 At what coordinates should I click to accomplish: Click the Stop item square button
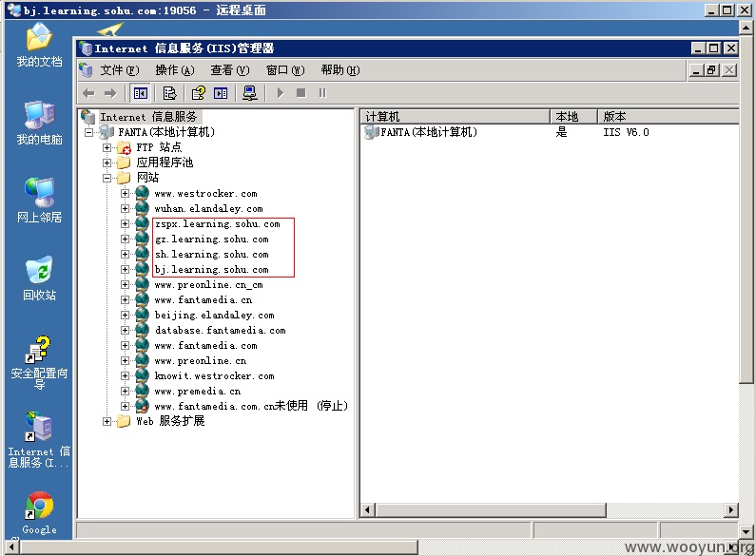pyautogui.click(x=301, y=93)
